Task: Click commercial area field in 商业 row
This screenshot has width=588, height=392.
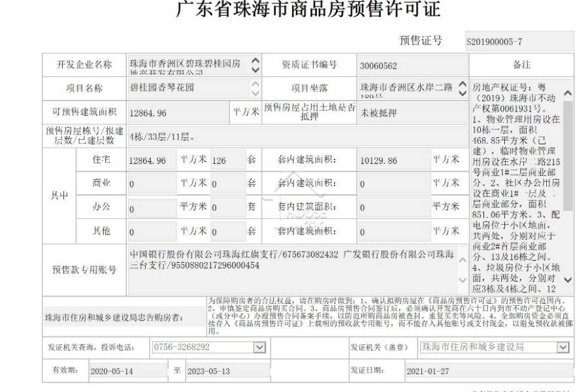Action: tap(152, 184)
